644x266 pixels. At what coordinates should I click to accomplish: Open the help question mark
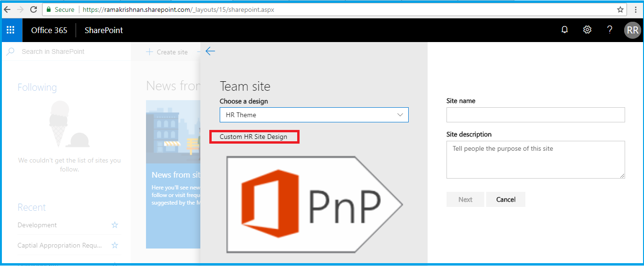click(x=610, y=30)
